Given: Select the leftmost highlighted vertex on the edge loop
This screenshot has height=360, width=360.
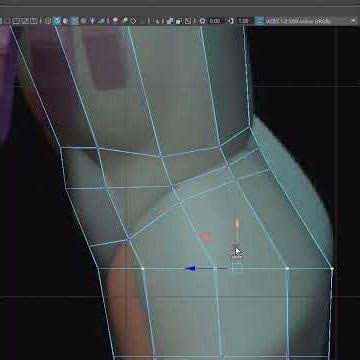Looking at the screenshot, I should tap(143, 268).
